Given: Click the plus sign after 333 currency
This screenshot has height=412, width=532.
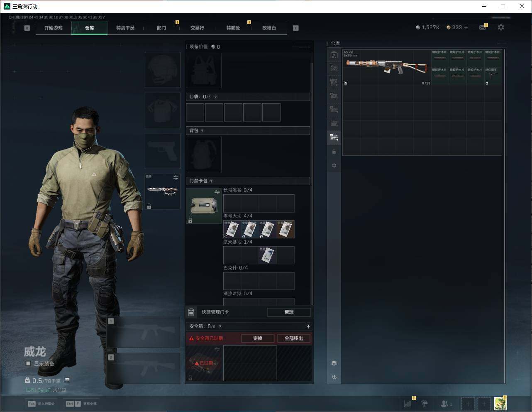Looking at the screenshot, I should coord(466,27).
